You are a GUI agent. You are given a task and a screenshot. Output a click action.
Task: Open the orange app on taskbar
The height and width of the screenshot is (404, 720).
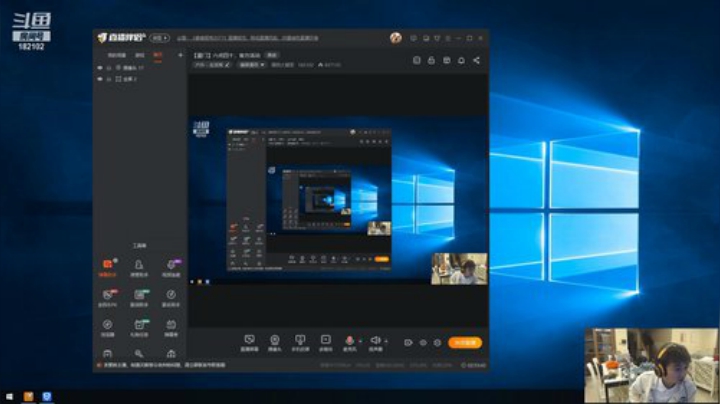tap(28, 396)
